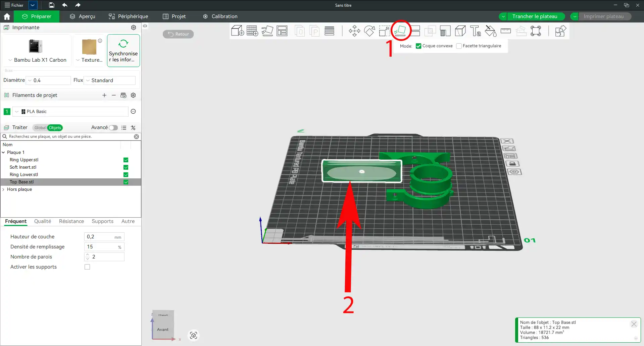Click the Home icon
644x346 pixels.
point(7,16)
